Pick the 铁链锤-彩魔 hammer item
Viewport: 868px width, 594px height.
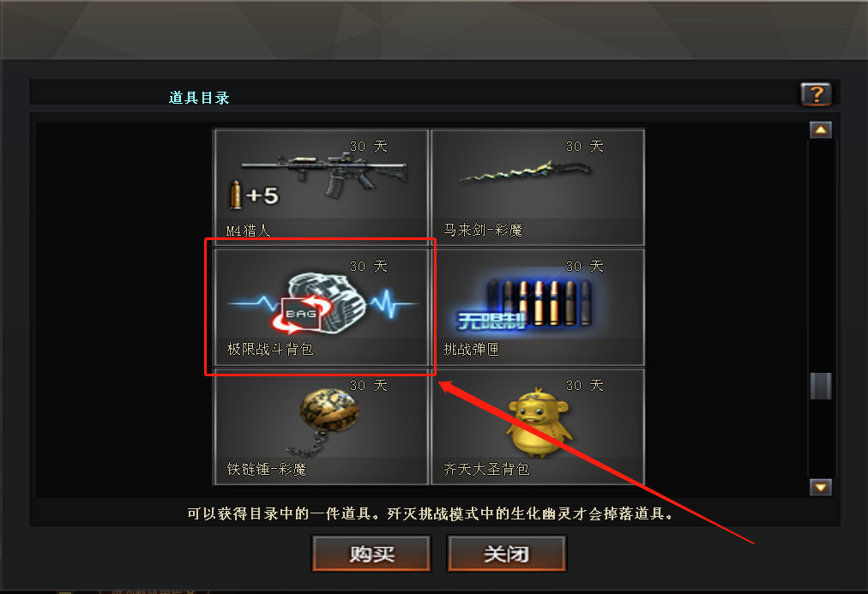tap(321, 426)
